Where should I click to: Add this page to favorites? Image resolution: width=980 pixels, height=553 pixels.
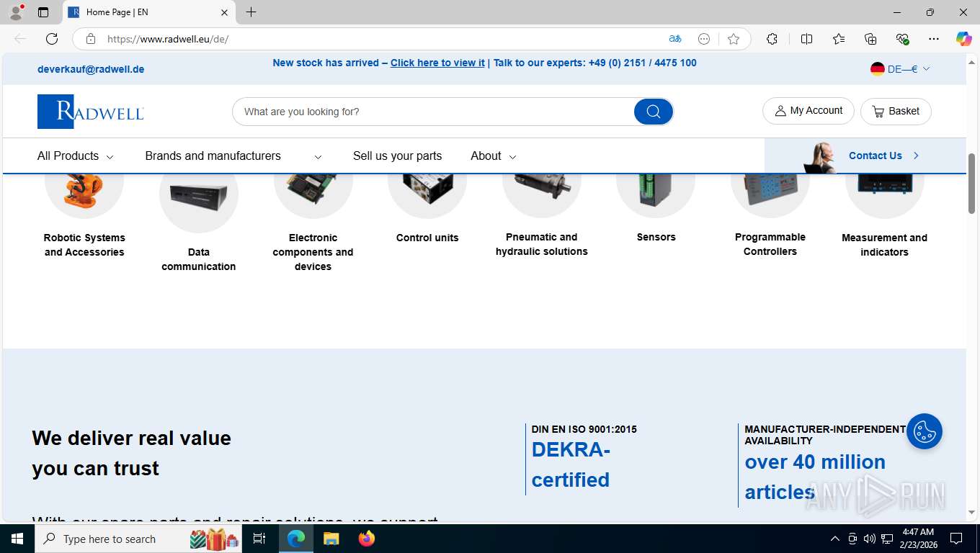click(734, 39)
